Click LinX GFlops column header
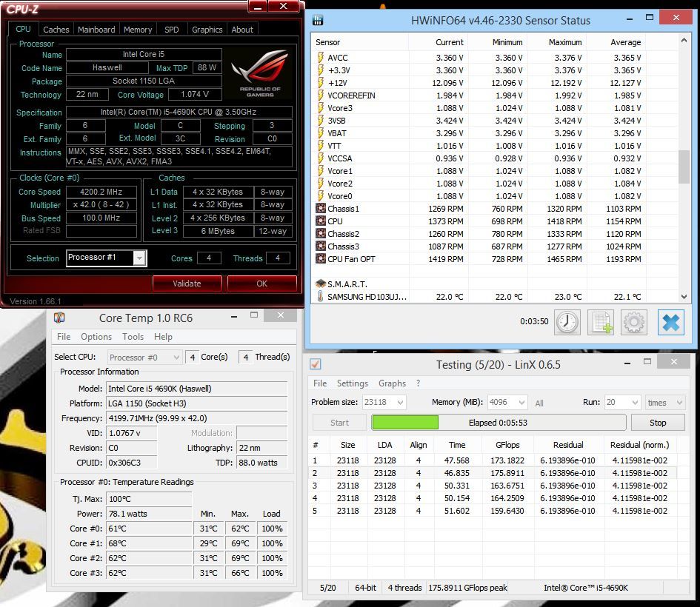700x607 pixels. [507, 445]
